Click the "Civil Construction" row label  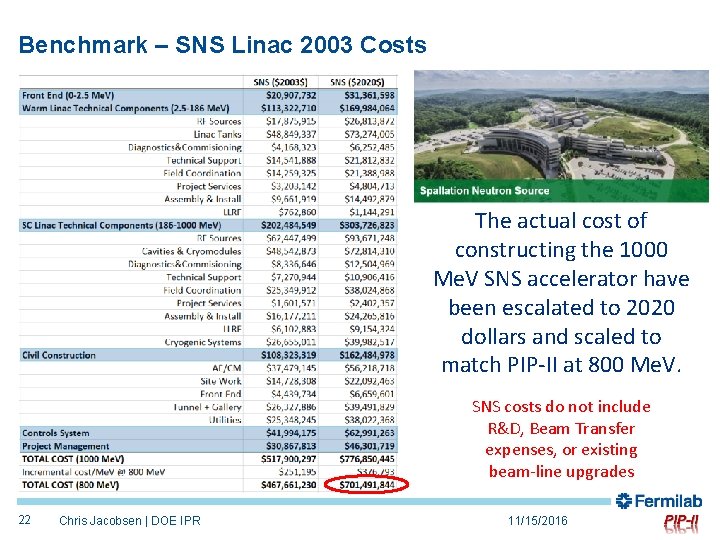(x=59, y=355)
